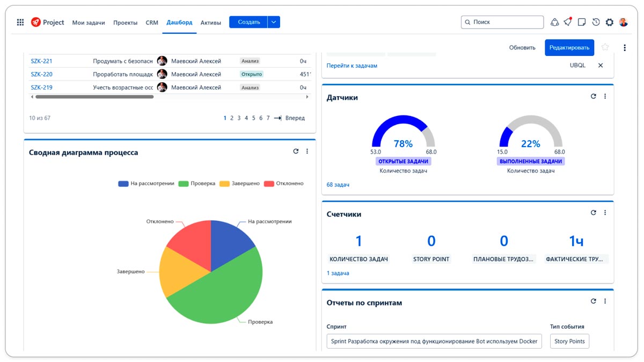Refresh the Датчики widget

[593, 97]
